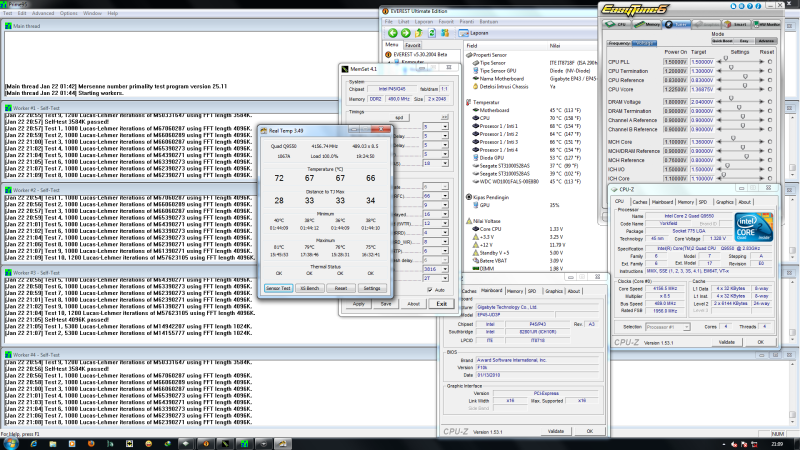The height and width of the screenshot is (450, 800).
Task: Switch to Prime95 green taskbar button
Action: (244, 444)
